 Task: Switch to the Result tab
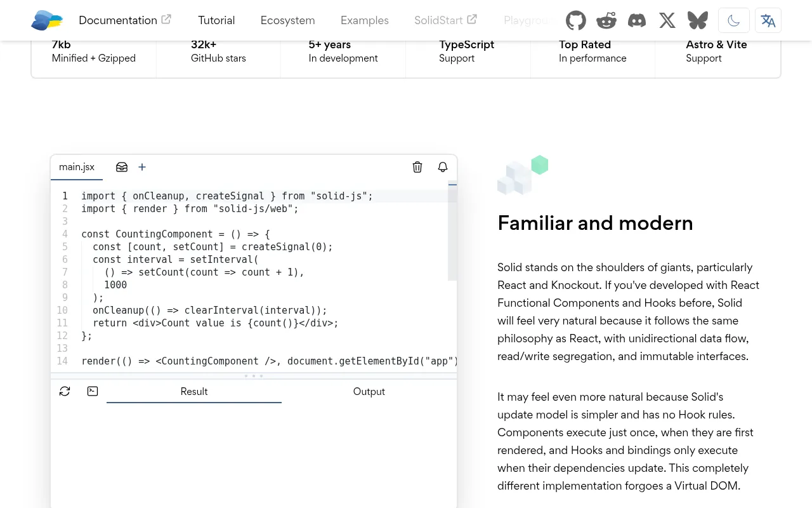pos(194,391)
